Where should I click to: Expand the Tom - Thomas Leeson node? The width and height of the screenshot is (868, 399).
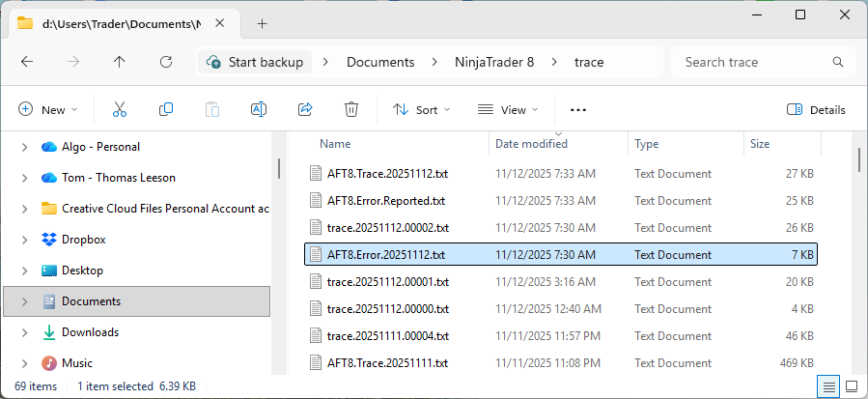(x=24, y=178)
